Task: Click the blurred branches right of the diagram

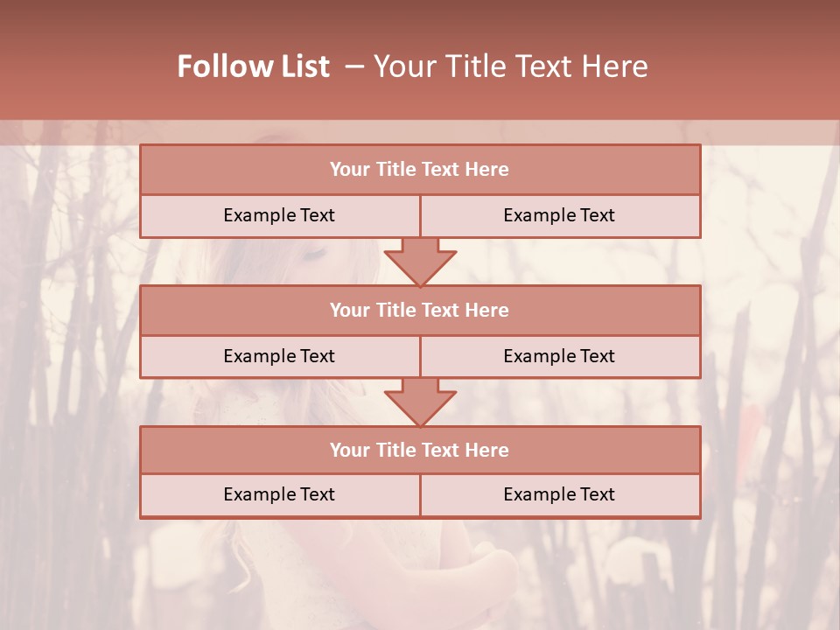Action: [x=772, y=348]
